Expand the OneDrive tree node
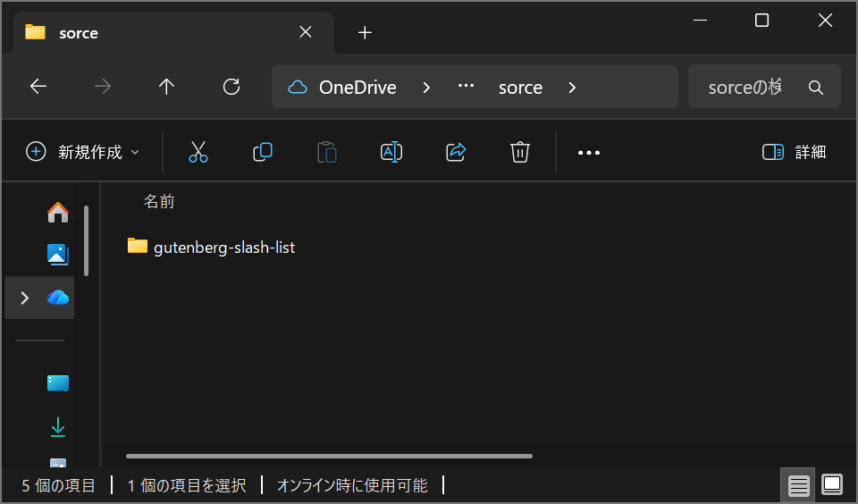Screen dimensions: 858x504 click(24, 298)
